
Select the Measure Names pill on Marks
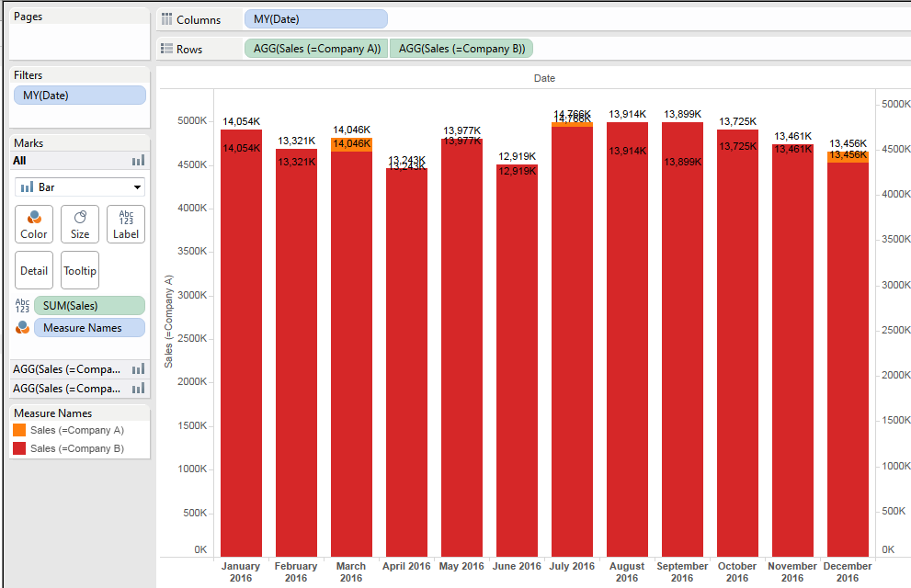coord(89,327)
